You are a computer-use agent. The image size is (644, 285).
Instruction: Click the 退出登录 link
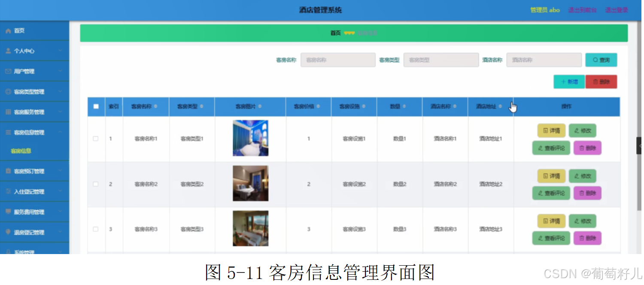click(x=617, y=9)
